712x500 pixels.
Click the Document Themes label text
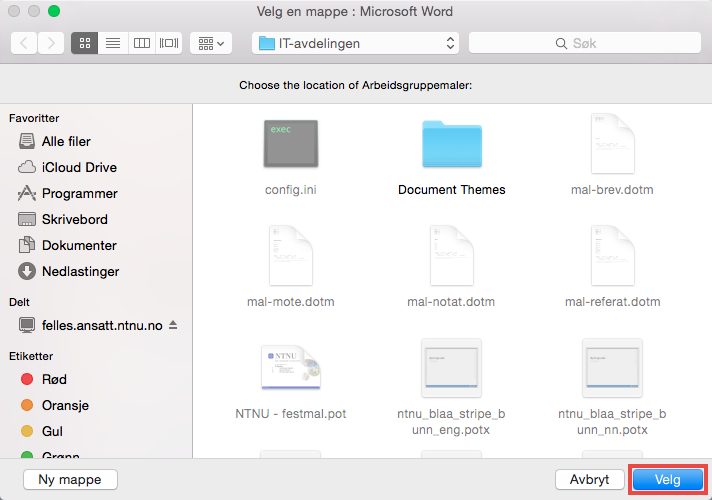452,190
